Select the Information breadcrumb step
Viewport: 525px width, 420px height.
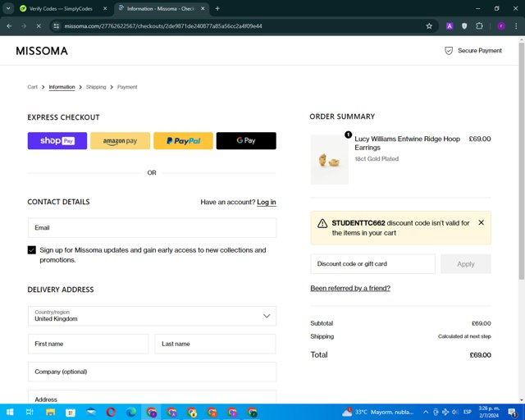62,87
